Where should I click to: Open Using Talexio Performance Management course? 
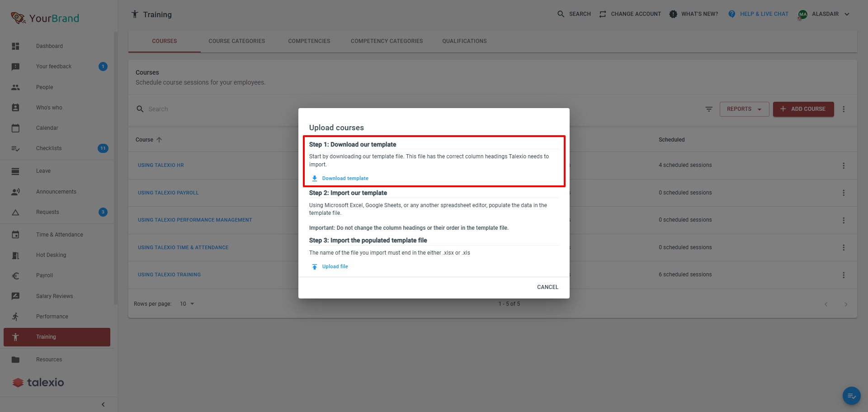click(x=195, y=220)
